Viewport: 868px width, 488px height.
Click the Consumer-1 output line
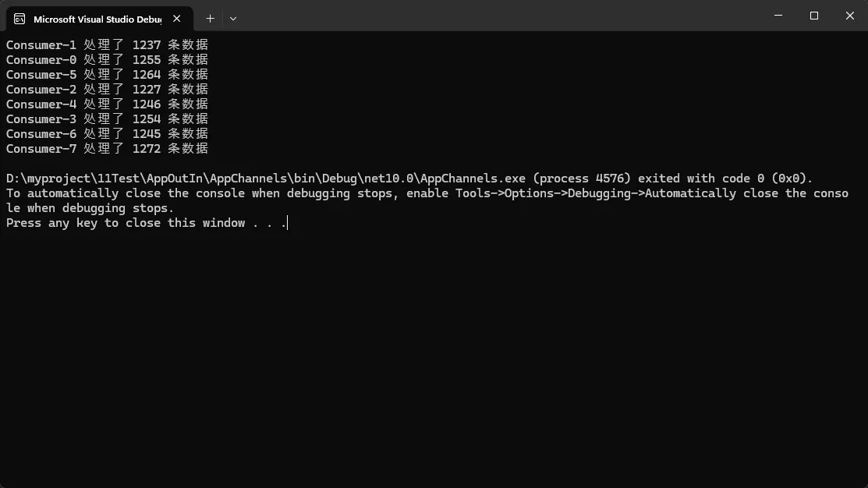tap(107, 45)
